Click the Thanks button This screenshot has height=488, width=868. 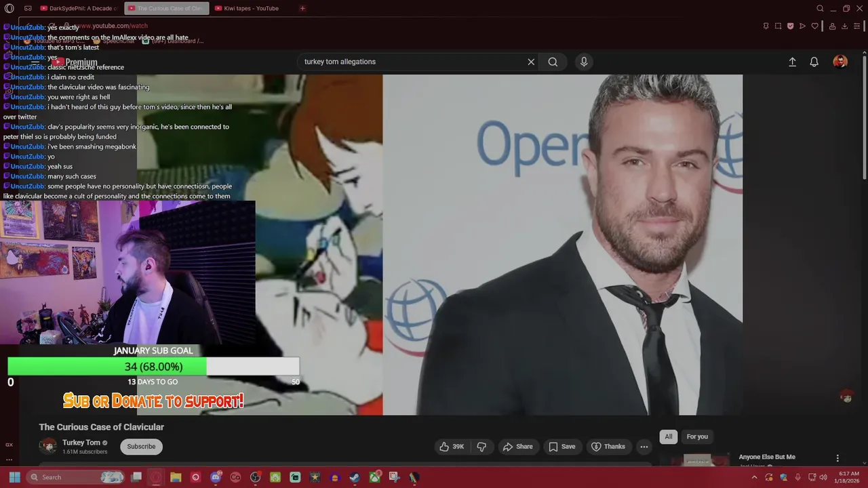[608, 447]
